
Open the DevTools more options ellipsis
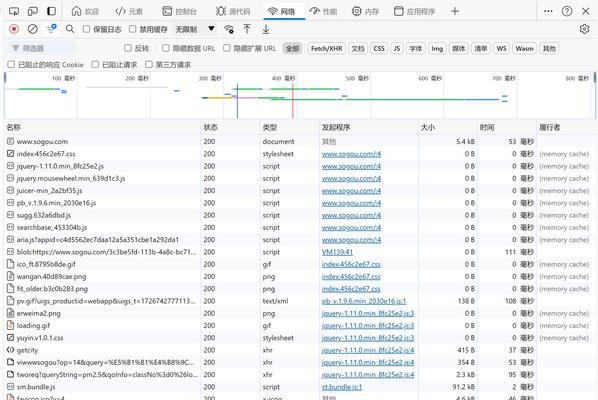[548, 11]
